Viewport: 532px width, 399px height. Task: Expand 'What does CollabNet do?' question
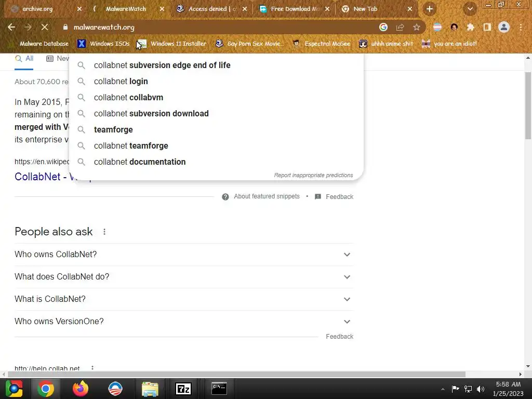pyautogui.click(x=184, y=277)
